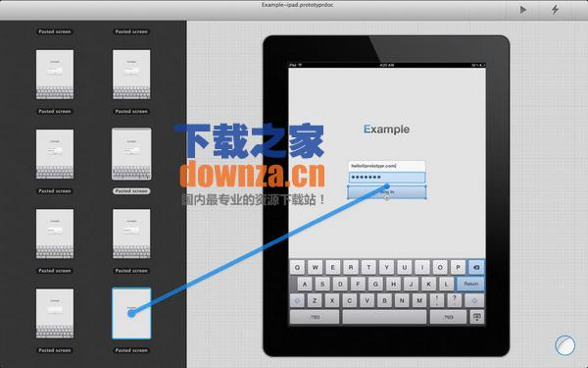This screenshot has height=368, width=588.
Task: Open the third-row left screen thumbnail
Action: pos(55,234)
